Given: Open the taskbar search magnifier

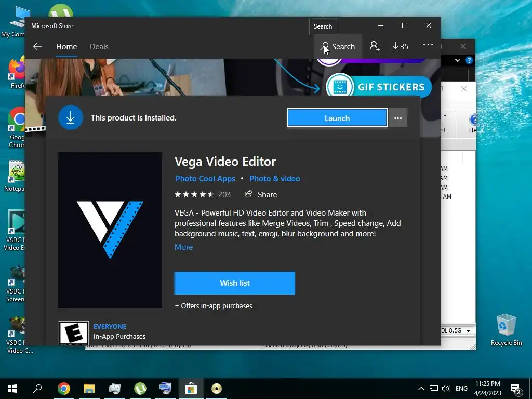Looking at the screenshot, I should (x=37, y=389).
